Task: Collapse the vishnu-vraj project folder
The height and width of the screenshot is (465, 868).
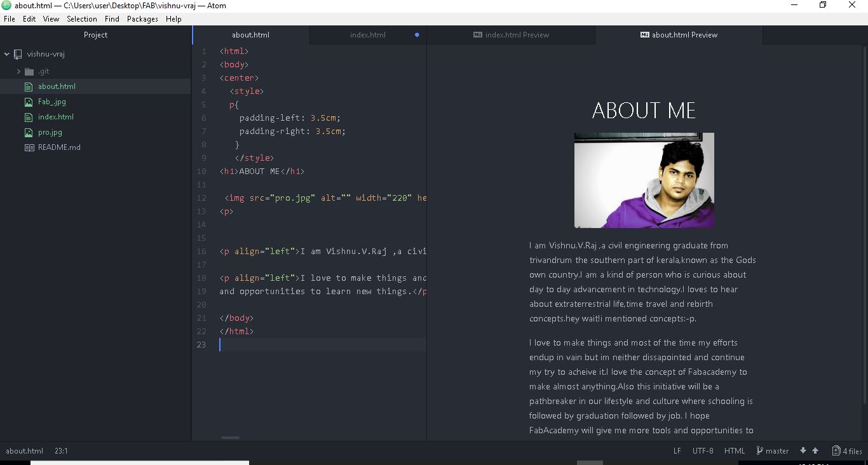Action: tap(7, 54)
